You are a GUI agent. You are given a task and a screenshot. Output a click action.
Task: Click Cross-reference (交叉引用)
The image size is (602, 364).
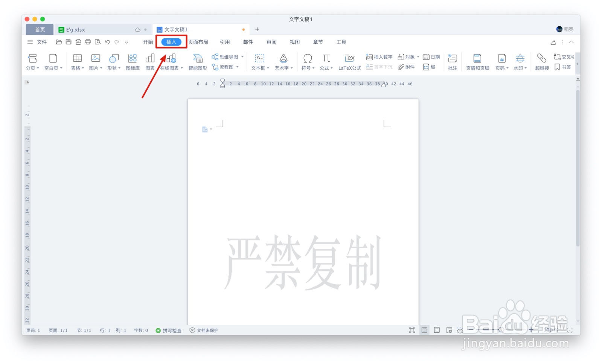tap(564, 57)
